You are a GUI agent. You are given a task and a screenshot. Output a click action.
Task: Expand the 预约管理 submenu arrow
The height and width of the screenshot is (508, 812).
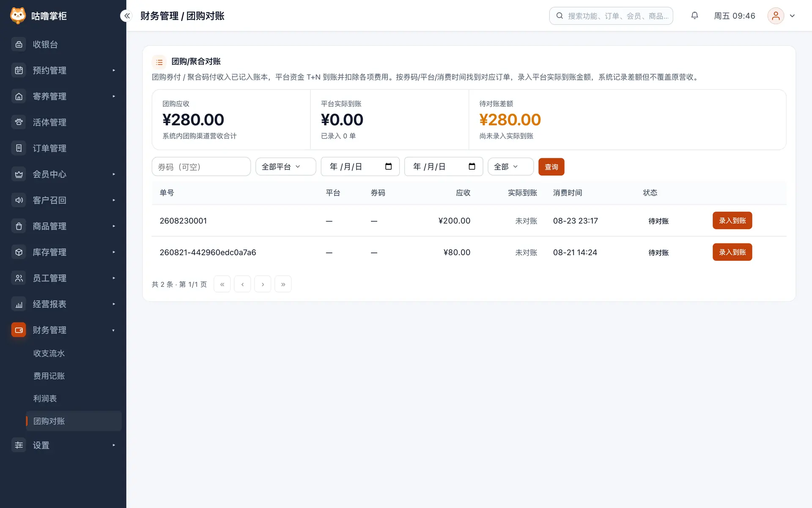click(114, 70)
